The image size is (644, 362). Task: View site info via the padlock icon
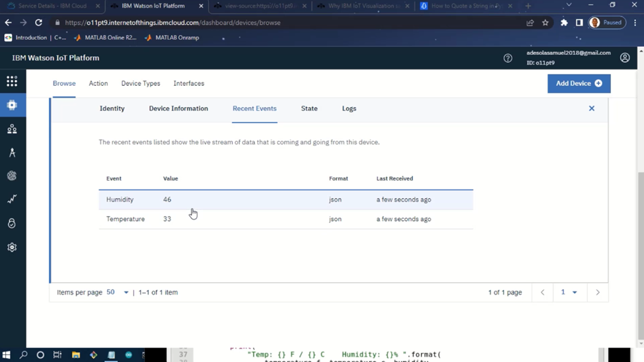[57, 22]
